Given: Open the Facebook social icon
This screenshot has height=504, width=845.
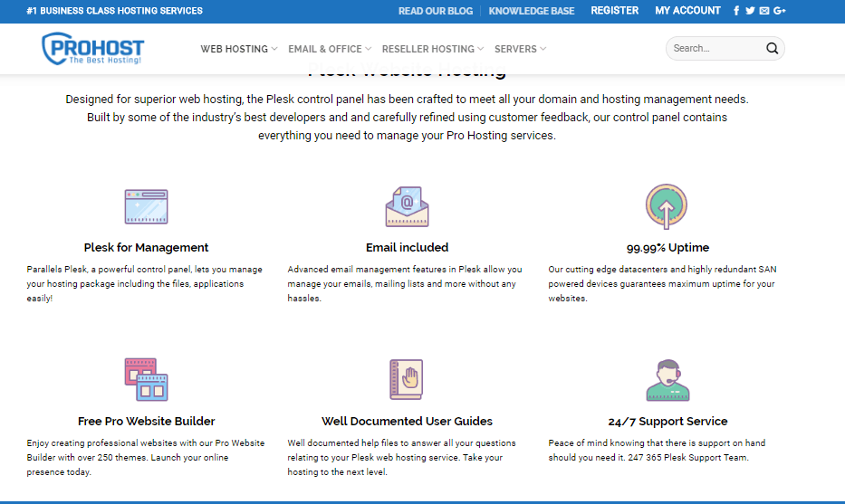Looking at the screenshot, I should point(736,11).
